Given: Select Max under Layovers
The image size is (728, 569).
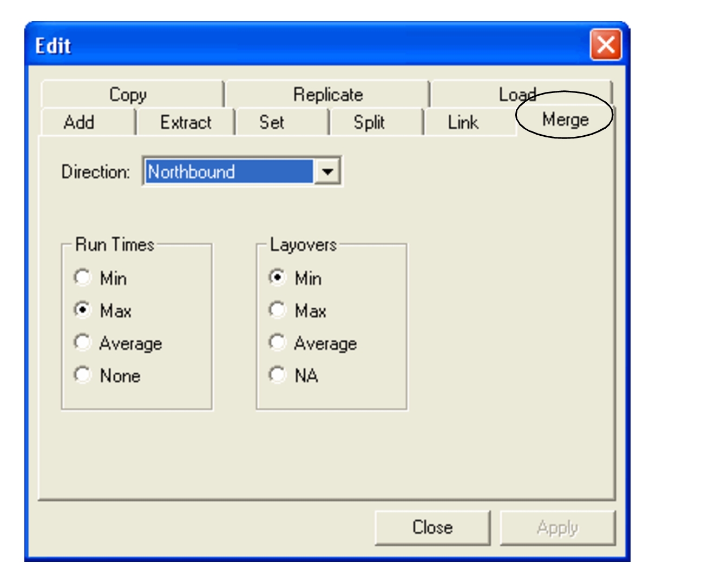Looking at the screenshot, I should pyautogui.click(x=278, y=310).
